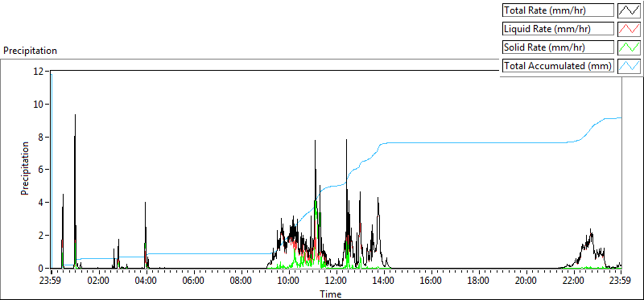Image resolution: width=644 pixels, height=300 pixels.
Task: Click the rainfall hump peaking near 22:45
Action: [x=591, y=249]
